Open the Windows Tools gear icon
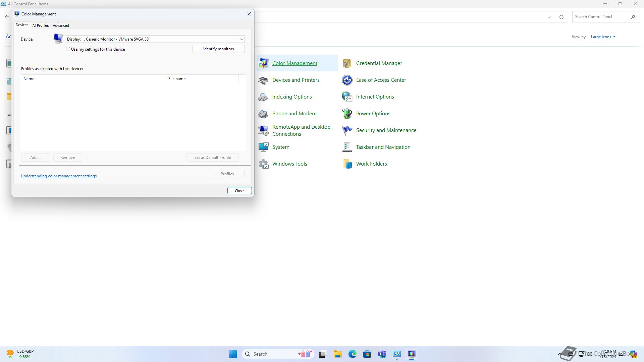Viewport: 644px width, 362px height. [x=263, y=164]
